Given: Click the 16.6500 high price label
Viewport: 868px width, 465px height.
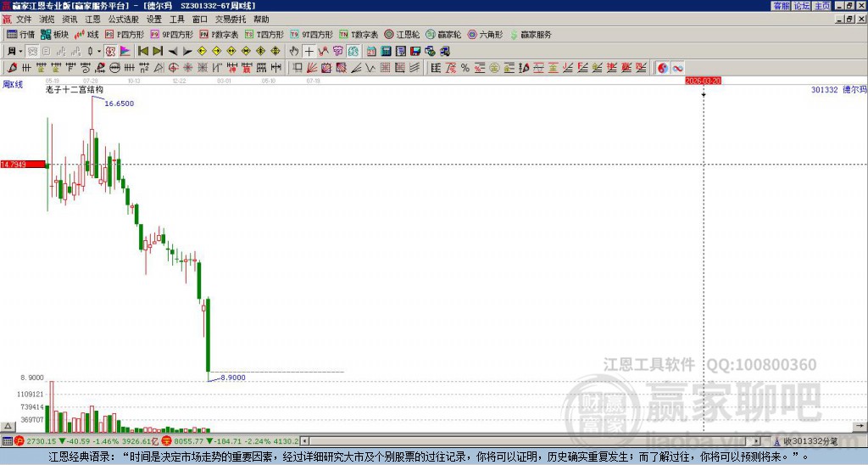Looking at the screenshot, I should [x=119, y=104].
